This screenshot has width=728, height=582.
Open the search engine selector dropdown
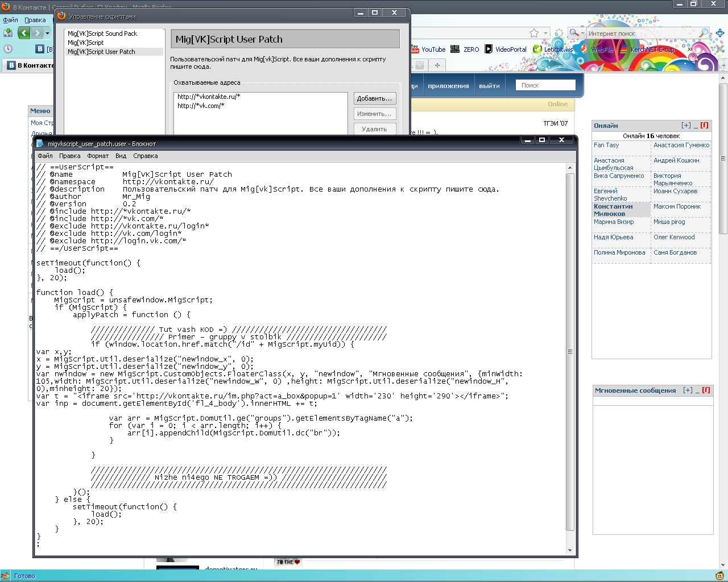click(577, 33)
